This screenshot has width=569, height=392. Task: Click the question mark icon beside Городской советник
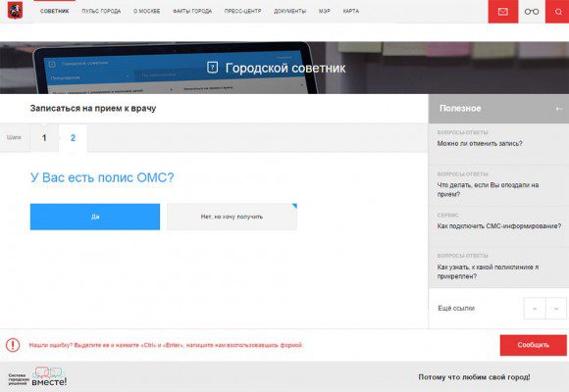pyautogui.click(x=212, y=68)
